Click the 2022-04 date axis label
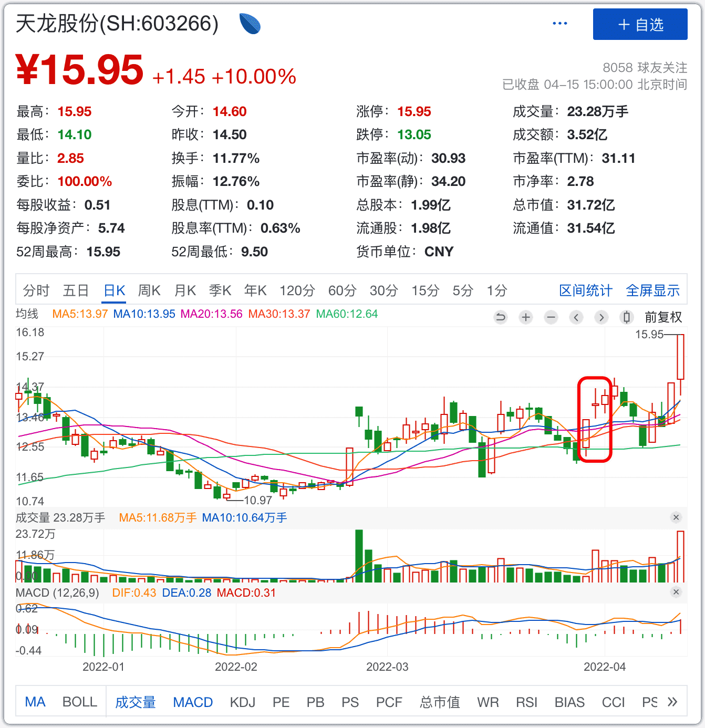The image size is (705, 728). [x=605, y=667]
